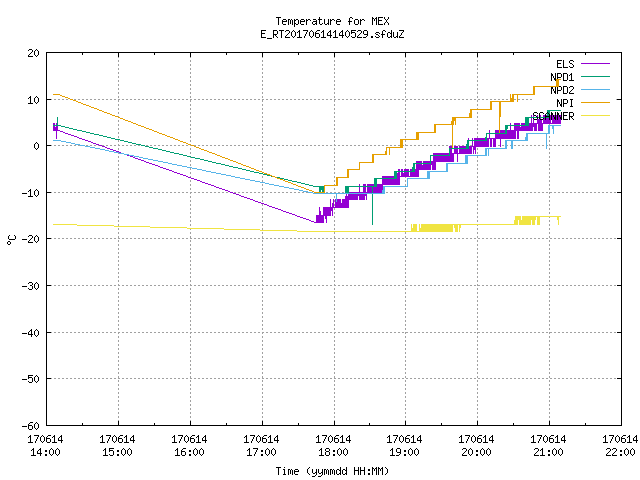Click the y-axis tick label 20
Screen dimensions: 640x480
click(33, 53)
